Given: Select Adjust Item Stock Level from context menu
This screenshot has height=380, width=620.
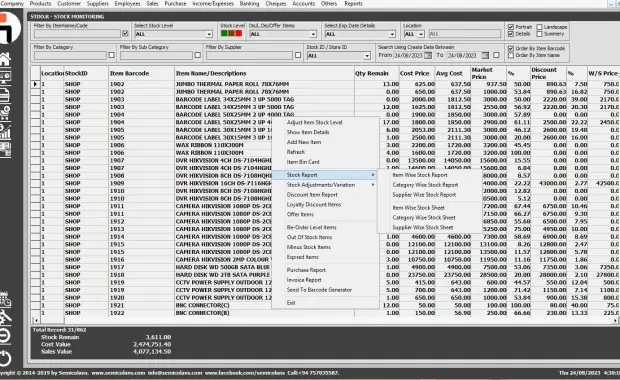Looking at the screenshot, I should [x=315, y=122].
